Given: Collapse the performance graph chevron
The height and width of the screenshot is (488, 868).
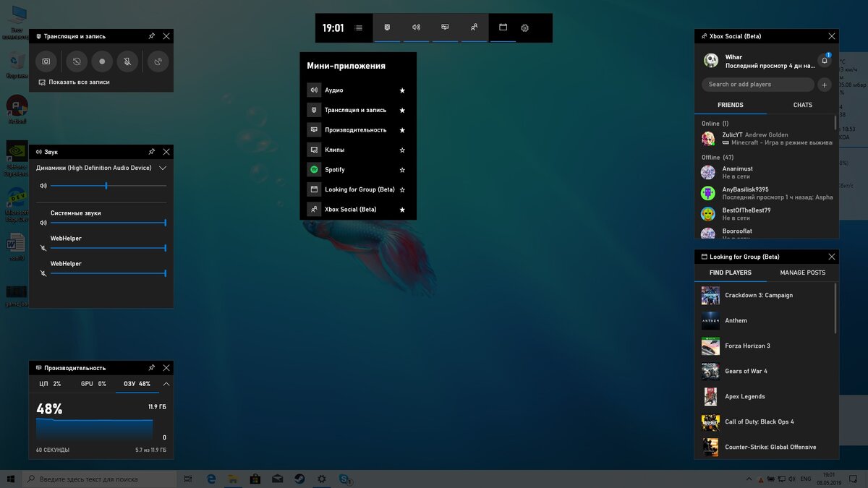Looking at the screenshot, I should tap(166, 384).
